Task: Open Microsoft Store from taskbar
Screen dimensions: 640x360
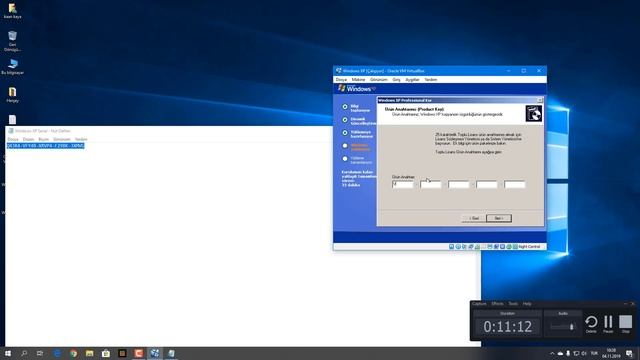Action: coord(106,353)
